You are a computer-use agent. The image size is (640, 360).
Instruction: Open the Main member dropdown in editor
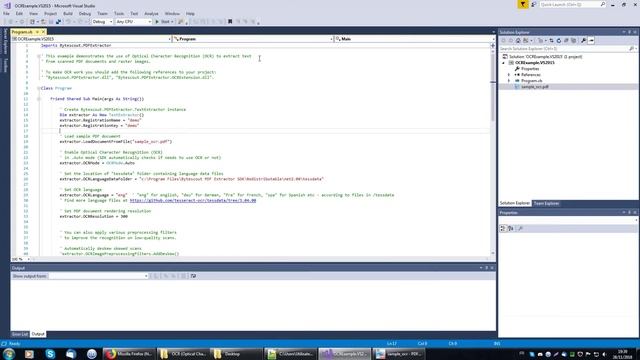[415, 39]
